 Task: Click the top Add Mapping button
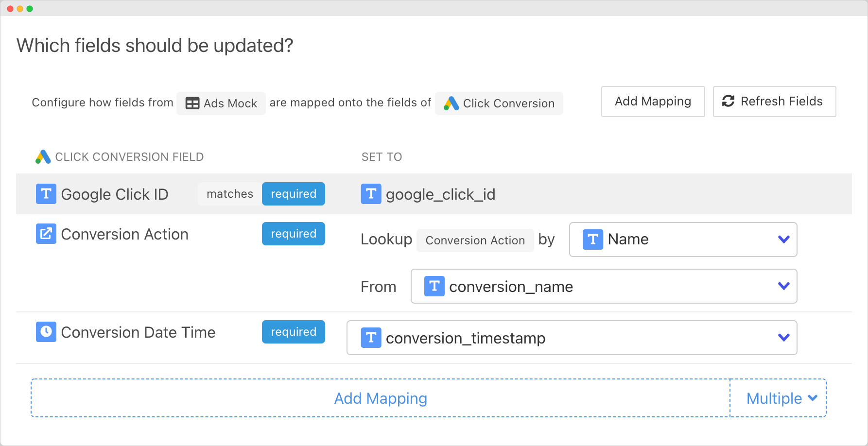(652, 102)
